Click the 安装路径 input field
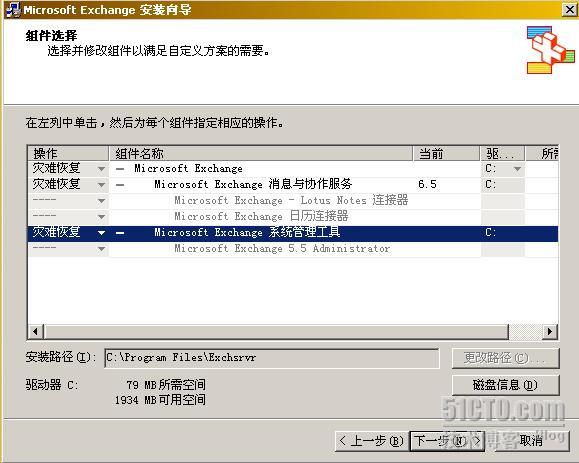The width and height of the screenshot is (579, 463). coord(272,358)
